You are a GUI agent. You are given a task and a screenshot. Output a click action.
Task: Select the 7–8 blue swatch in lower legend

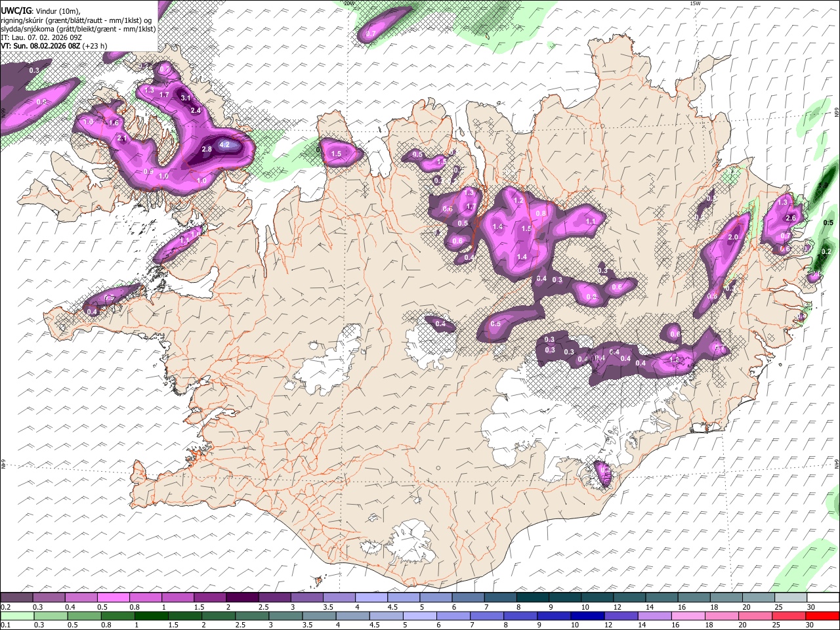point(487,616)
